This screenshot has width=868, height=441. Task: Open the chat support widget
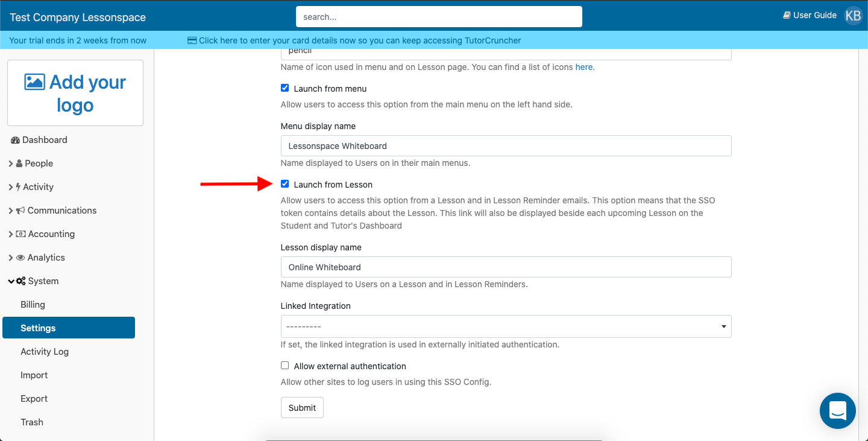(x=838, y=411)
